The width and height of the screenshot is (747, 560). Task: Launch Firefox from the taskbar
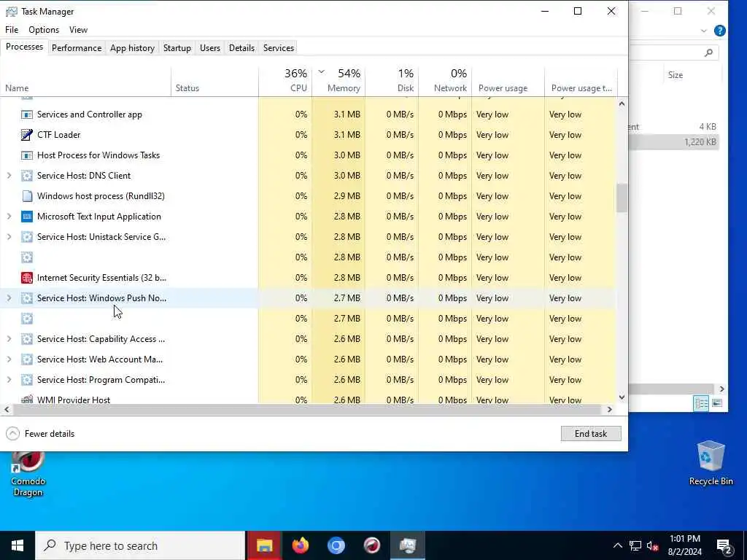click(300, 545)
